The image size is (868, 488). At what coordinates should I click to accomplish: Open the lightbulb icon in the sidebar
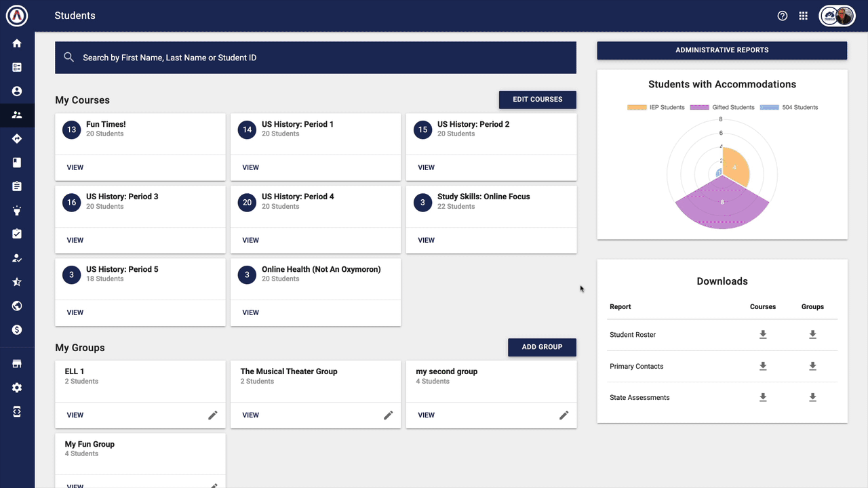tap(17, 210)
